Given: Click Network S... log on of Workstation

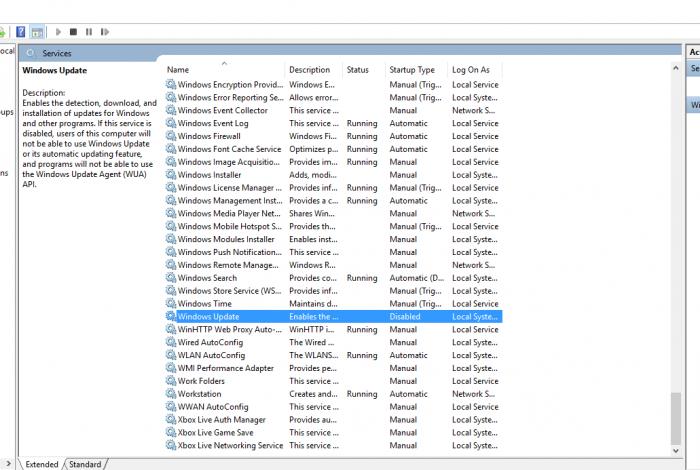Looking at the screenshot, I should [x=474, y=394].
